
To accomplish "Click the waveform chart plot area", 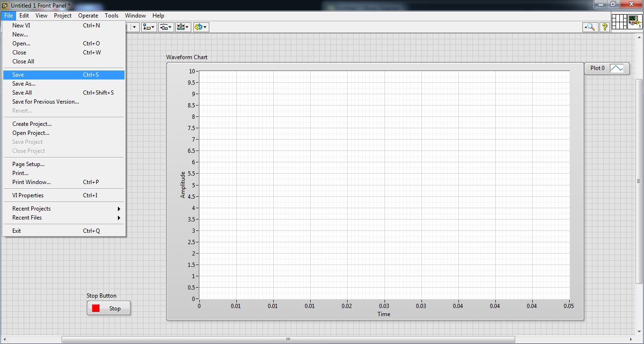I will 384,185.
